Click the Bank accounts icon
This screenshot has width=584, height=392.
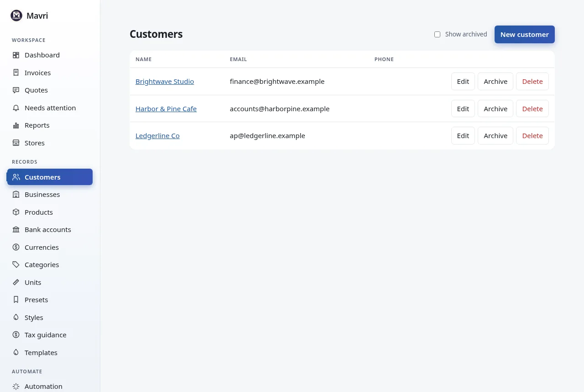pos(16,230)
